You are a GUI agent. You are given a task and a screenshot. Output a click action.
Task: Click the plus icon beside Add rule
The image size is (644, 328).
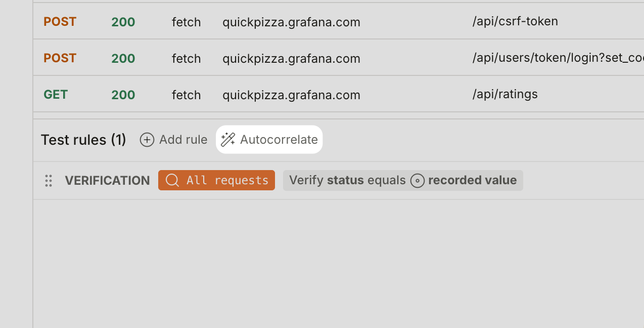[x=147, y=140]
